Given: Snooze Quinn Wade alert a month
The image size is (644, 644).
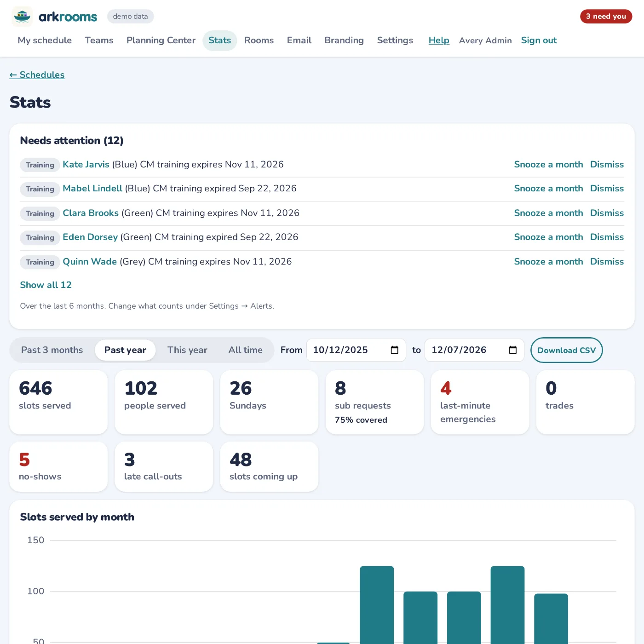Looking at the screenshot, I should click(x=548, y=262).
